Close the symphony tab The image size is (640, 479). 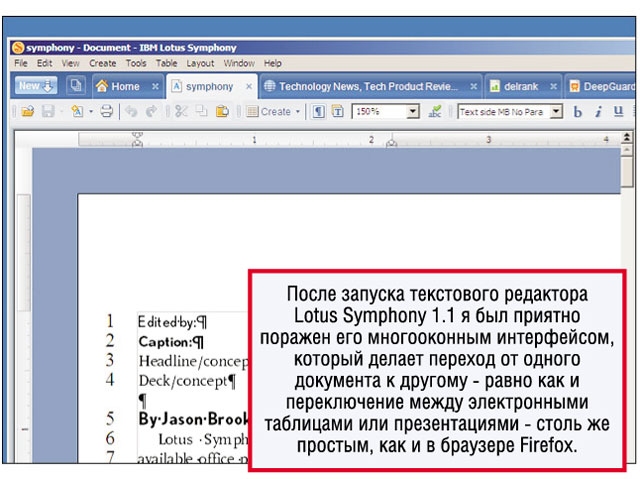[249, 86]
